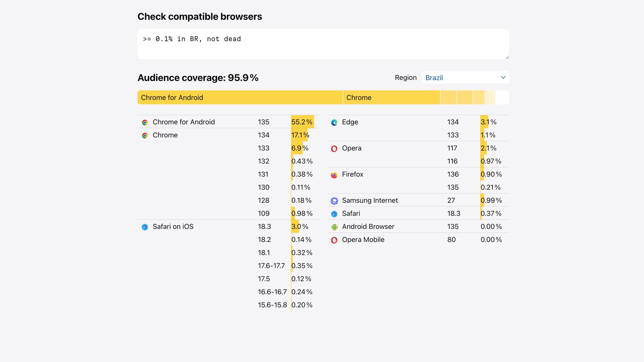Click the Opera Mobile icon
644x362 pixels.
[x=334, y=240]
